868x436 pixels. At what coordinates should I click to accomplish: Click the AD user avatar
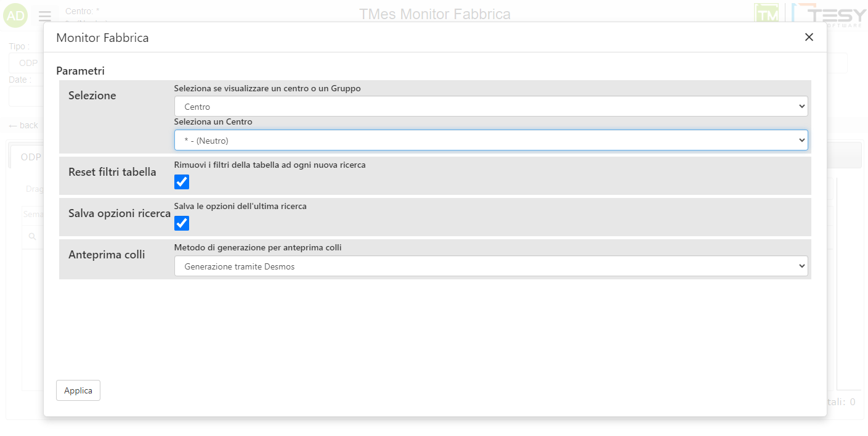[x=15, y=16]
